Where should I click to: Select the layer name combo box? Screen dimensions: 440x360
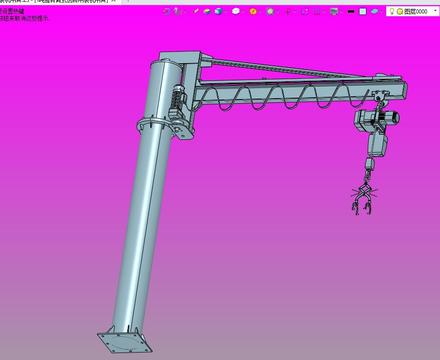[x=413, y=11]
